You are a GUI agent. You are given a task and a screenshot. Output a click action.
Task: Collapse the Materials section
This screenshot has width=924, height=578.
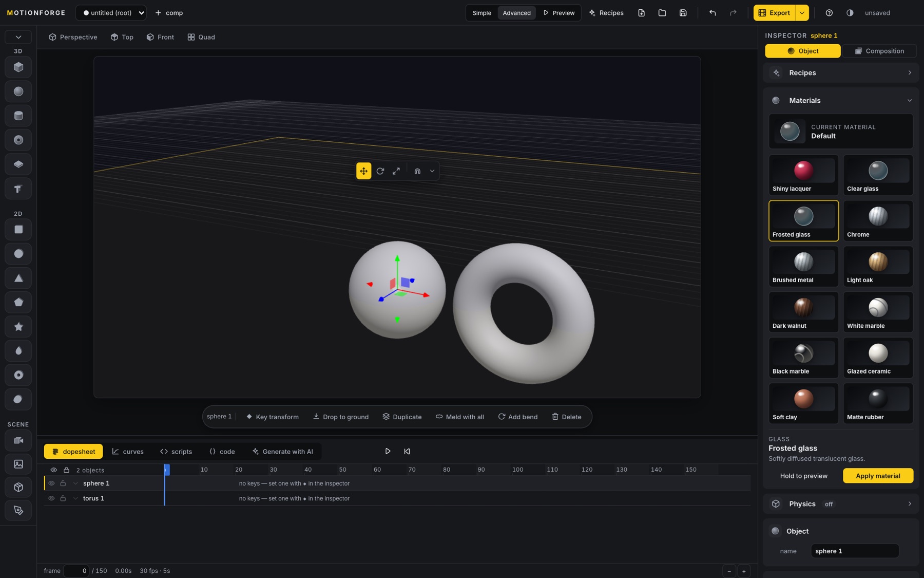click(x=841, y=101)
